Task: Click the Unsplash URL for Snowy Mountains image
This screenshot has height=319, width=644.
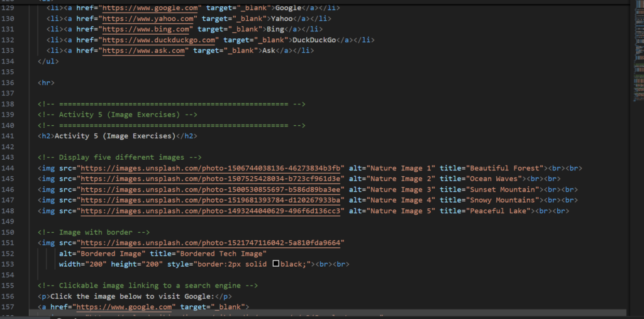Action: coord(212,201)
